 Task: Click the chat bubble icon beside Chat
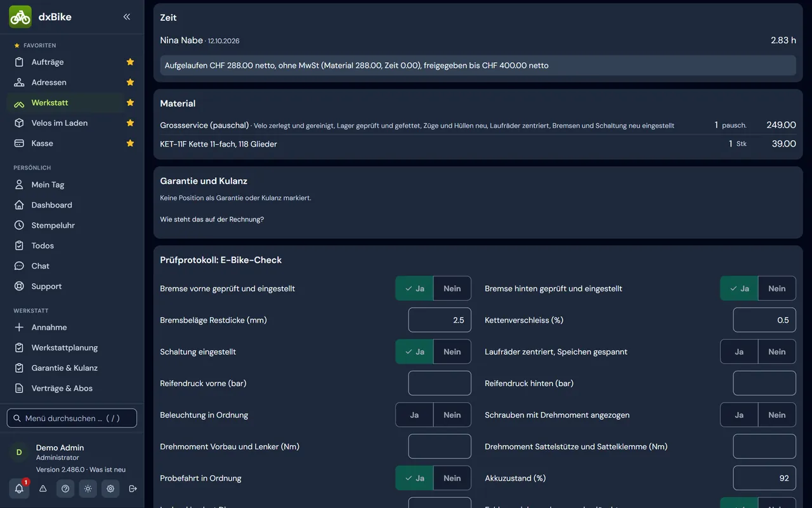[19, 266]
